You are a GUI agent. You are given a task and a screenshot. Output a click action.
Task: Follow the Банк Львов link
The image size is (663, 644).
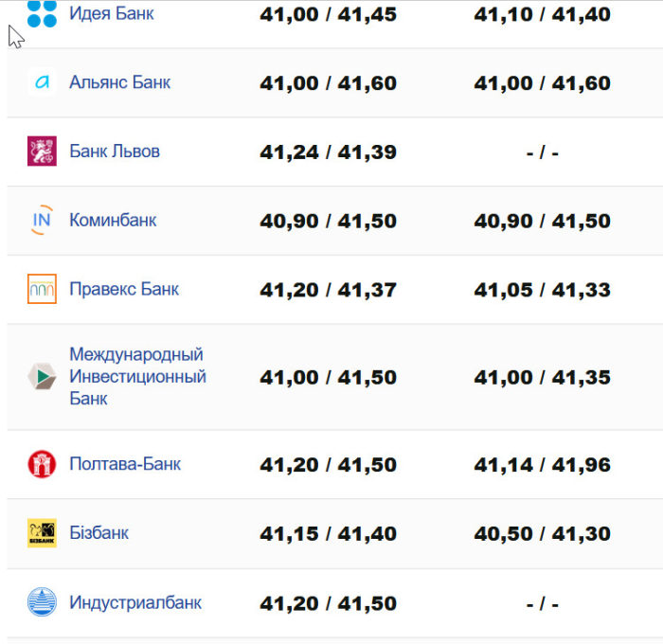click(115, 152)
